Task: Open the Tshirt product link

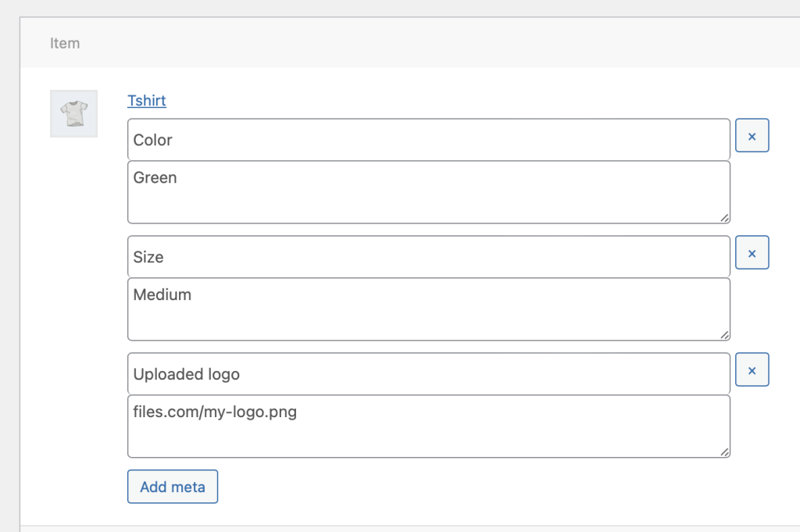Action: 147,101
